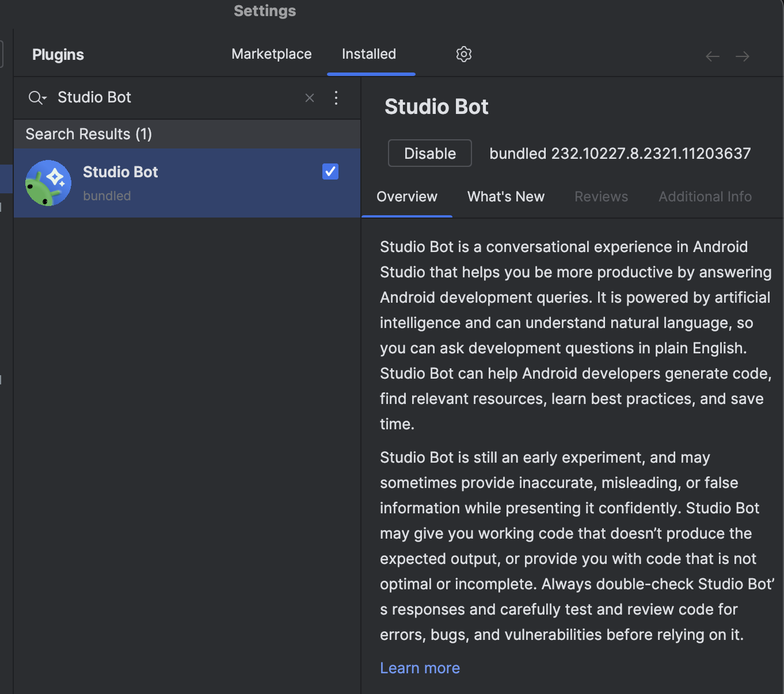Uncheck the Studio Bot enabled checkbox
The height and width of the screenshot is (694, 784).
[330, 171]
